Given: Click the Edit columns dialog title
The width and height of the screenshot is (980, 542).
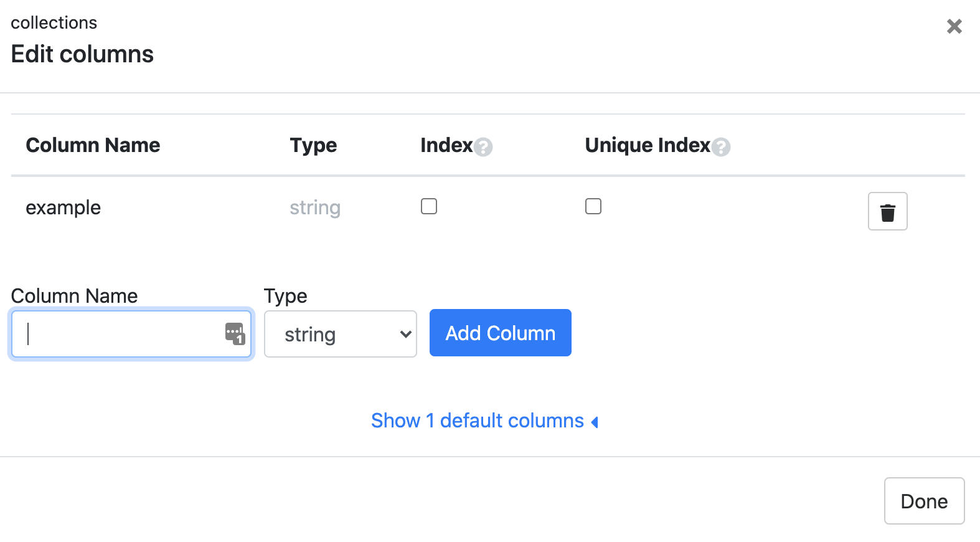Looking at the screenshot, I should pyautogui.click(x=82, y=54).
